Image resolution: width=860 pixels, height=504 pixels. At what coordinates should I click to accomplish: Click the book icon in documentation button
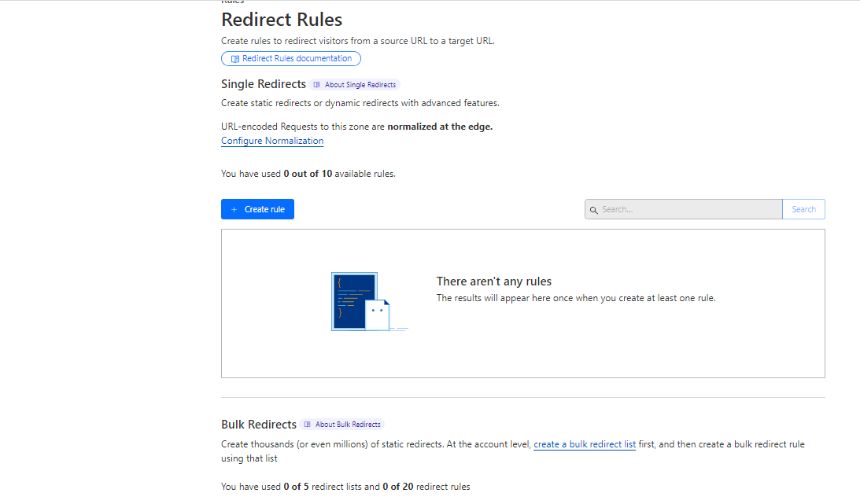coord(235,59)
